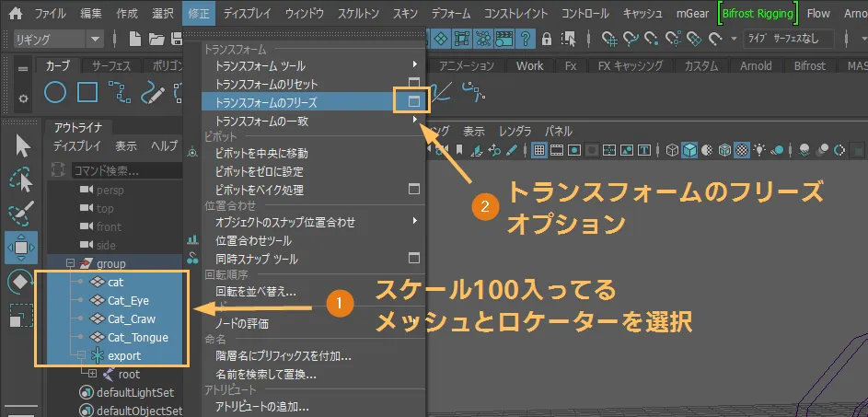Choose ピボットを中央に移動 menu entry
Screen dimensions: 868x417
(x=313, y=154)
